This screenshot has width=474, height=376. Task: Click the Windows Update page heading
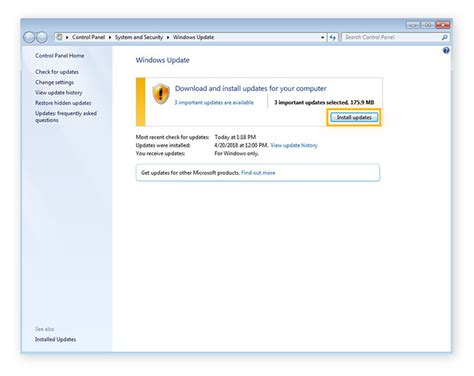[x=163, y=60]
